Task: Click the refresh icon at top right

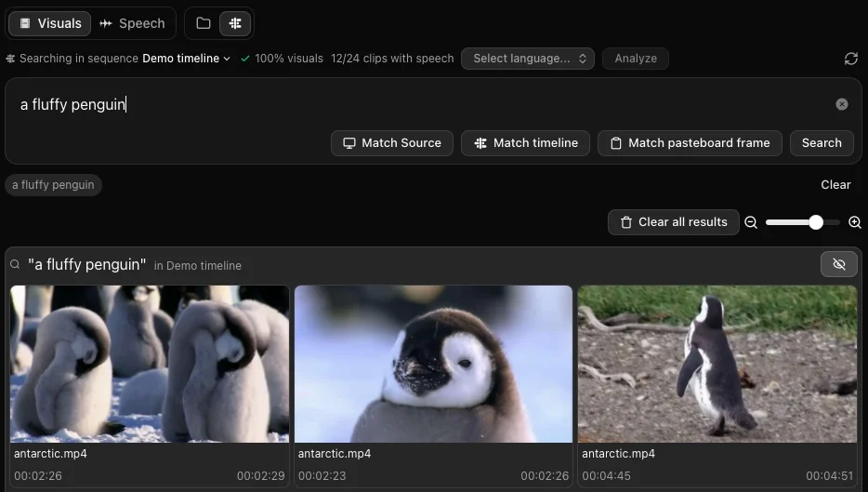Action: coord(851,59)
